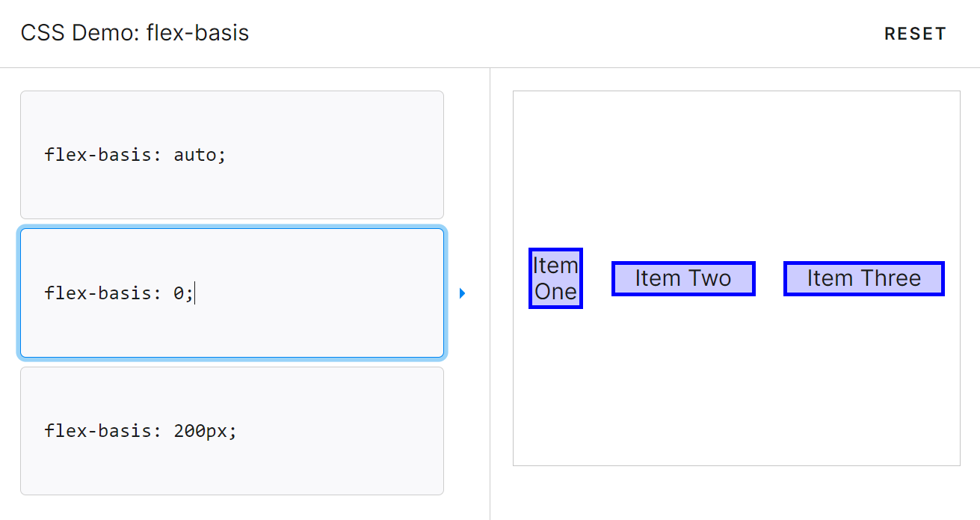Select the "flex-basis: auto;" example block
Viewport: 980px width, 520px height.
tap(232, 155)
